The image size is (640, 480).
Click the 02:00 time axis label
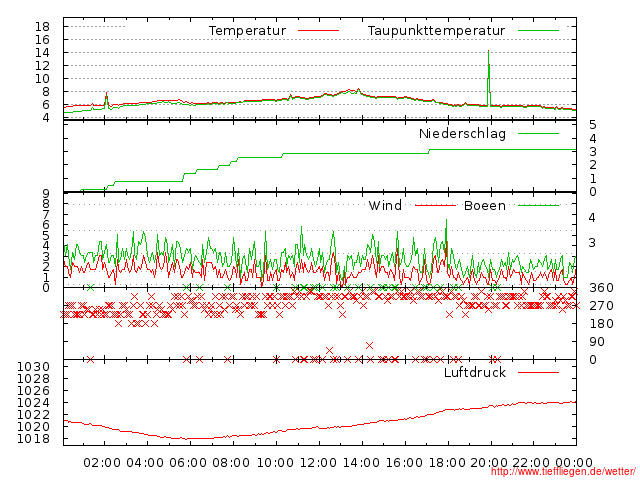pos(102,463)
